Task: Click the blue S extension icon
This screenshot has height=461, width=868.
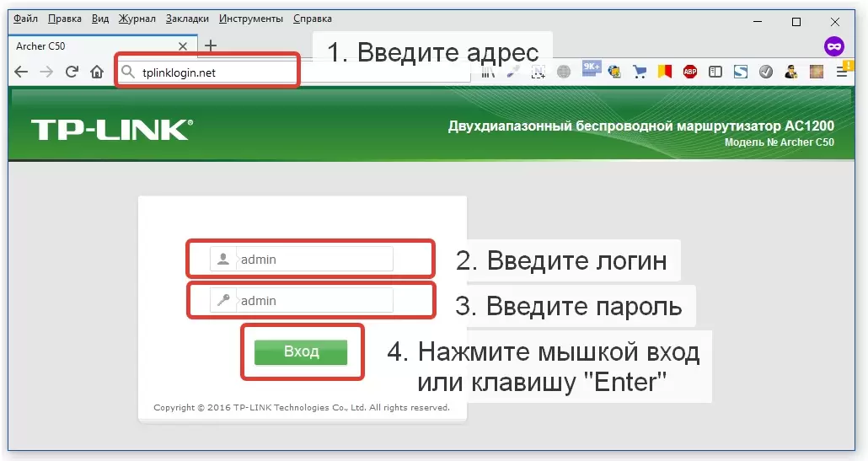Action: [x=741, y=72]
